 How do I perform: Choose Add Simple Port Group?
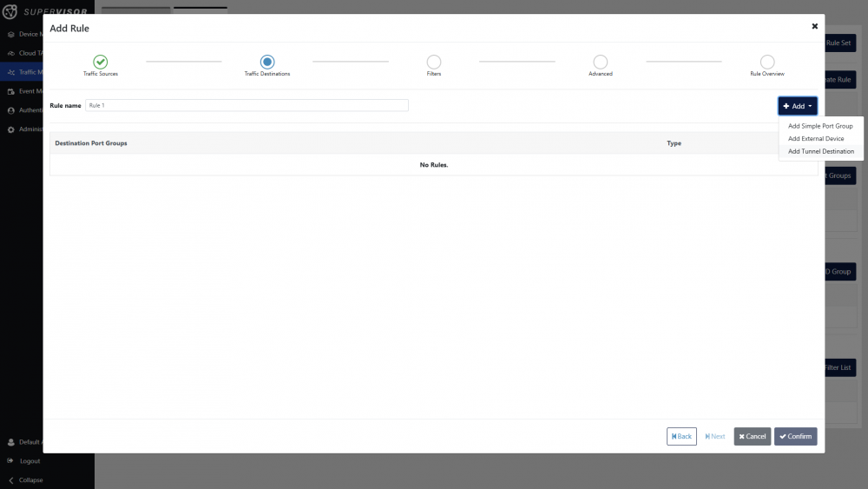pyautogui.click(x=820, y=126)
